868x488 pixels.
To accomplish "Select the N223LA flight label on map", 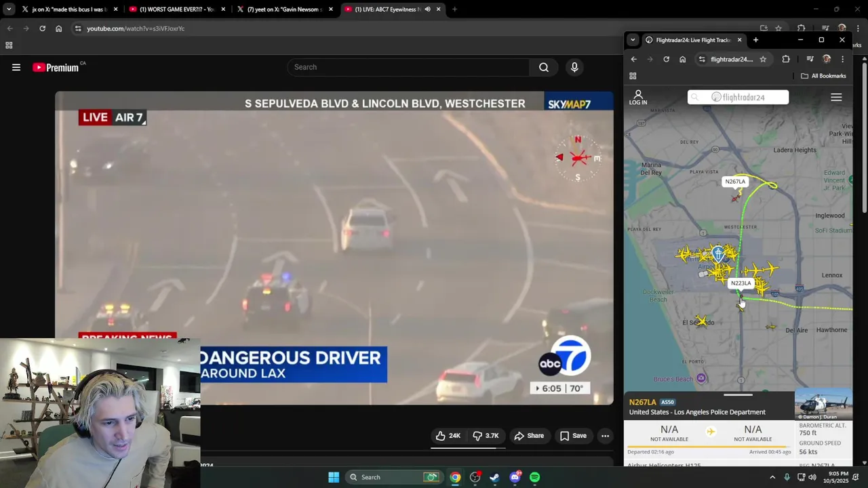I will [741, 283].
